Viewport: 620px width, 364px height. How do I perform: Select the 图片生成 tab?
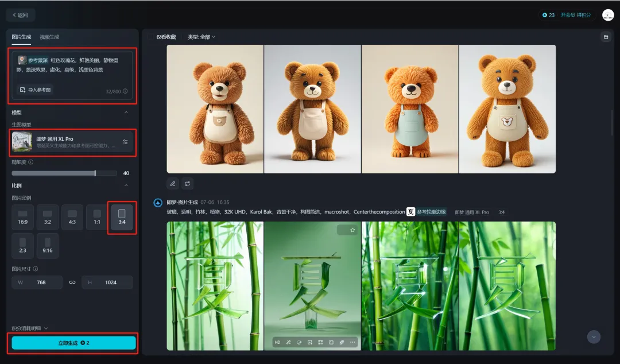(x=21, y=37)
